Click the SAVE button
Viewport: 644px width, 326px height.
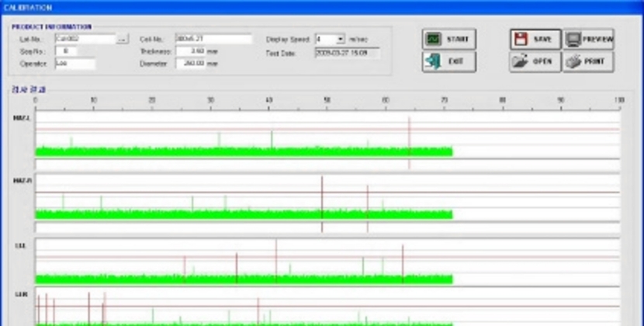coord(535,40)
